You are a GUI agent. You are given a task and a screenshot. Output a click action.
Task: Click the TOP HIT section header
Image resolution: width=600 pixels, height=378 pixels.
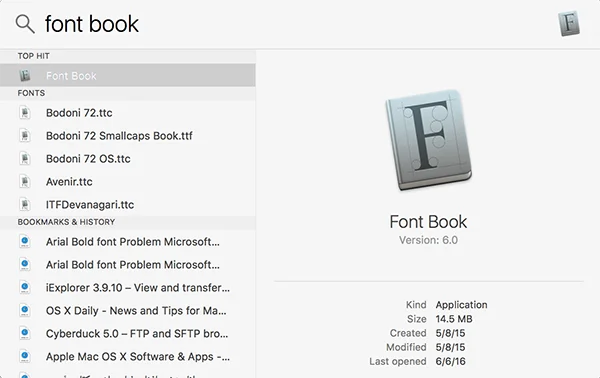pos(34,56)
